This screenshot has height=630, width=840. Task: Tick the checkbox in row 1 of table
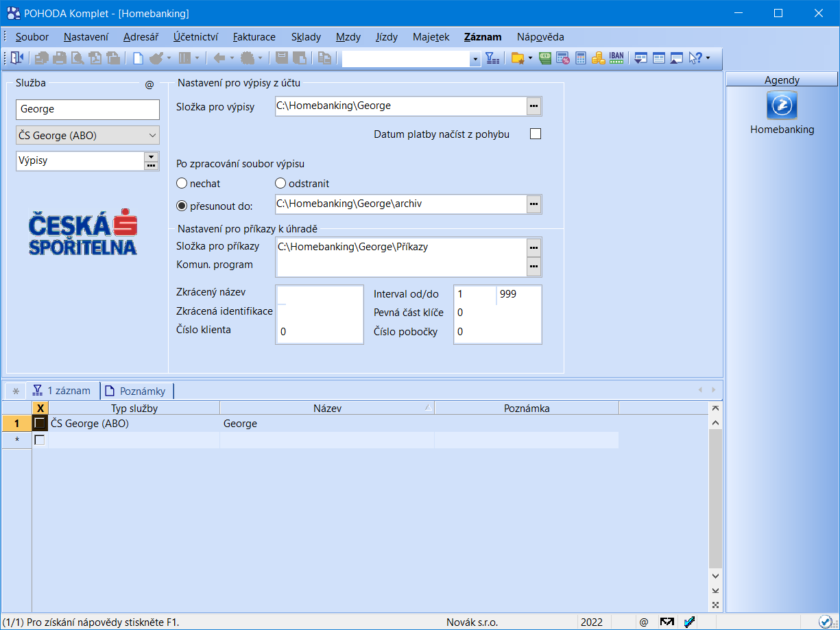coord(40,424)
